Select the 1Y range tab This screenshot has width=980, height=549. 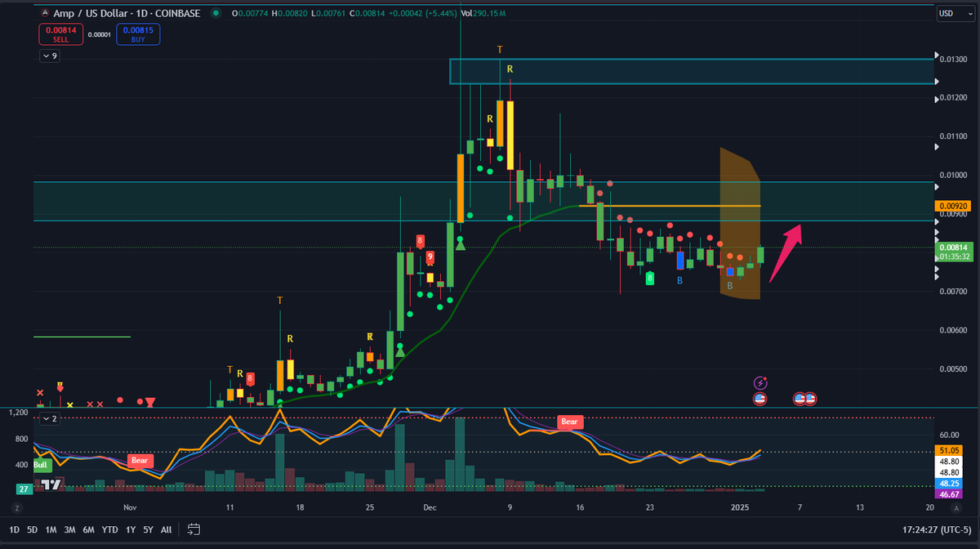[131, 529]
